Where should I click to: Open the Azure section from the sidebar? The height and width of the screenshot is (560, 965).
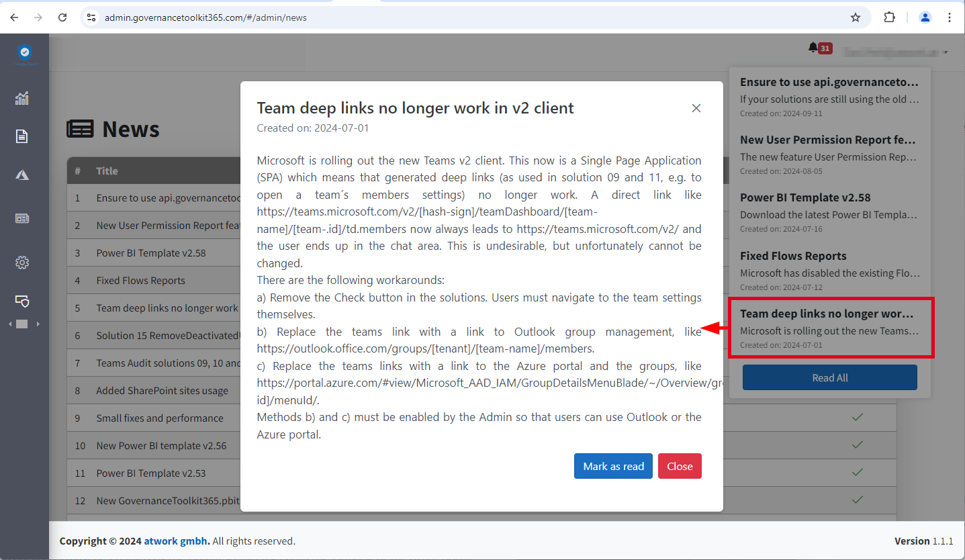22,175
